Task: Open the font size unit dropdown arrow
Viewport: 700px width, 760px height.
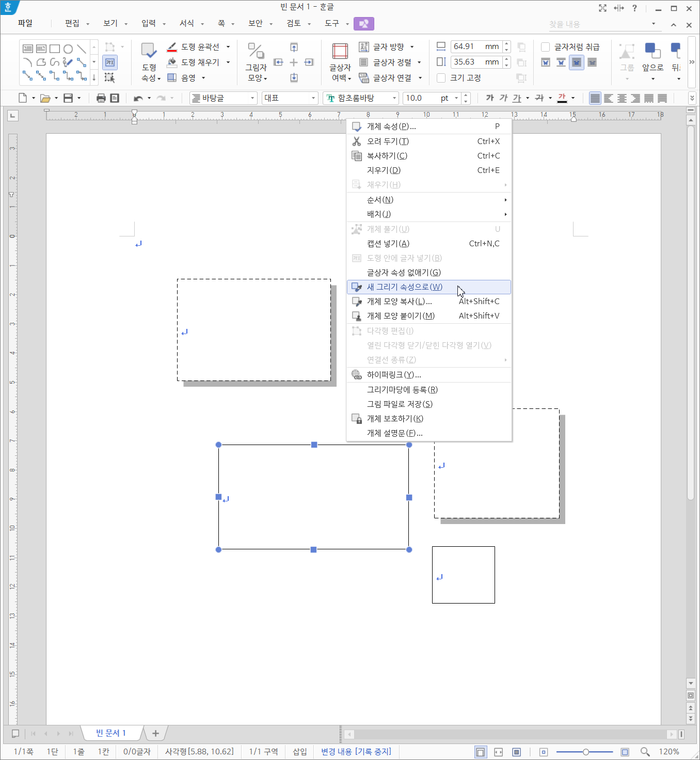Action: (x=456, y=98)
